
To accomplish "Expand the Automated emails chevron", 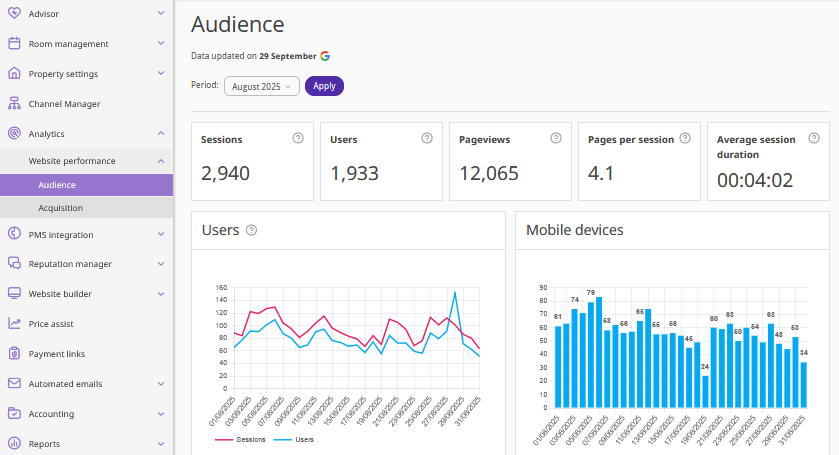I will [161, 383].
